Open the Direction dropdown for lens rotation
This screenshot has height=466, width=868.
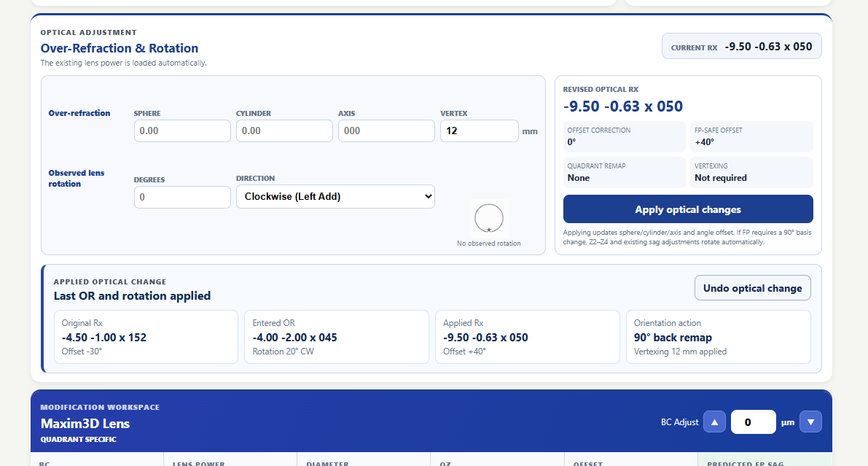coord(335,197)
